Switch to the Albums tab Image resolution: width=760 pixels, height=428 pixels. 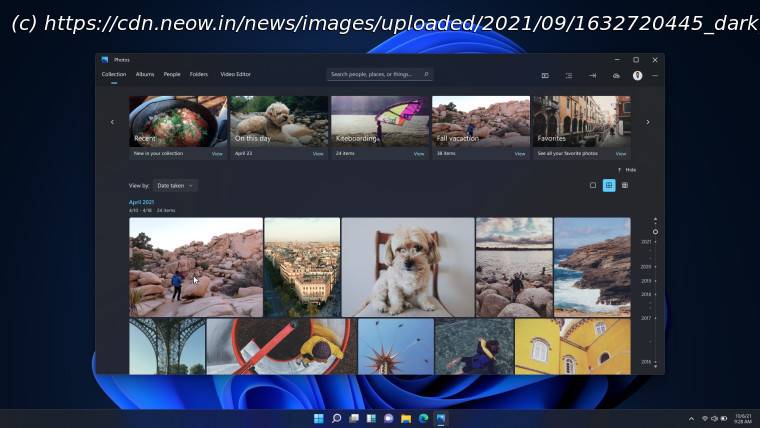coord(145,74)
